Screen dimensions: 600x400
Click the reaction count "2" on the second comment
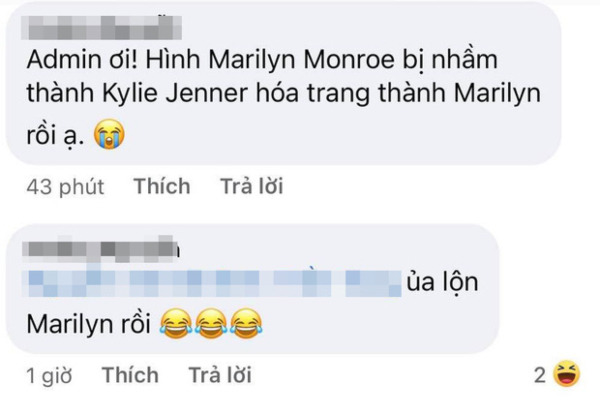coord(540,375)
